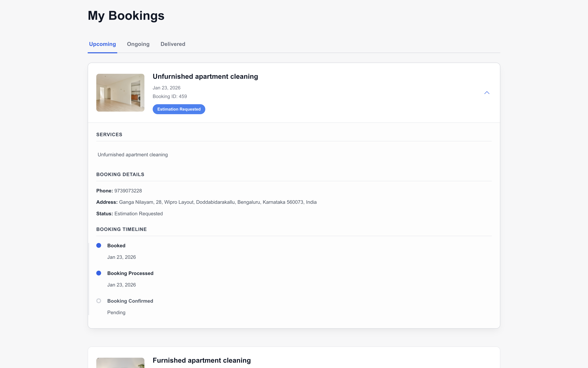The width and height of the screenshot is (588, 368).
Task: Click the Ganga Nilayam address line
Action: (206, 202)
